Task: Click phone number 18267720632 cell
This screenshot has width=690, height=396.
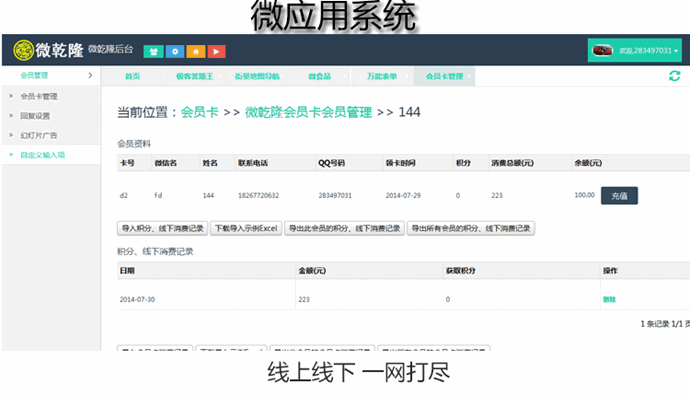Action: click(259, 195)
